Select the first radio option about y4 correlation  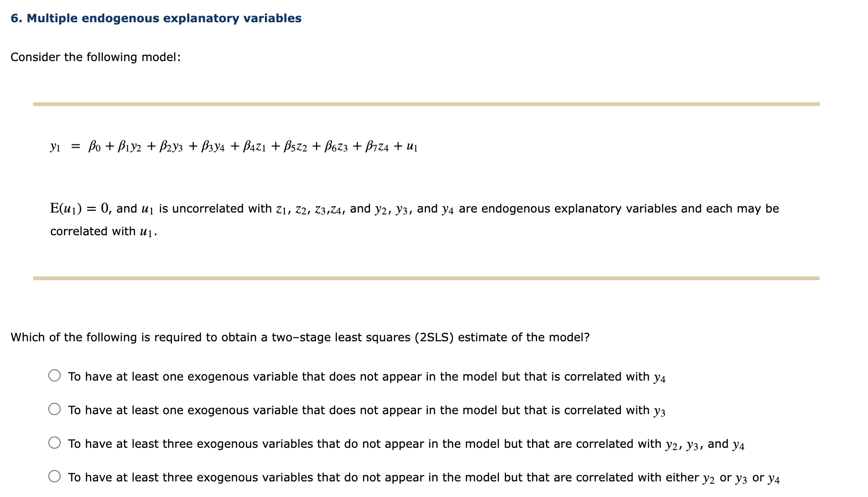55,375
